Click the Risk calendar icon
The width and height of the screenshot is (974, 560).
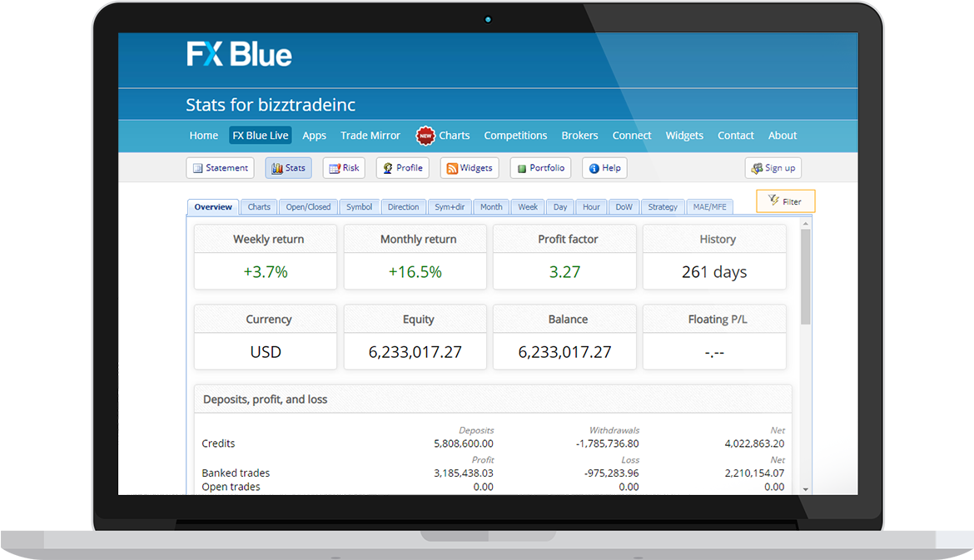(x=334, y=168)
